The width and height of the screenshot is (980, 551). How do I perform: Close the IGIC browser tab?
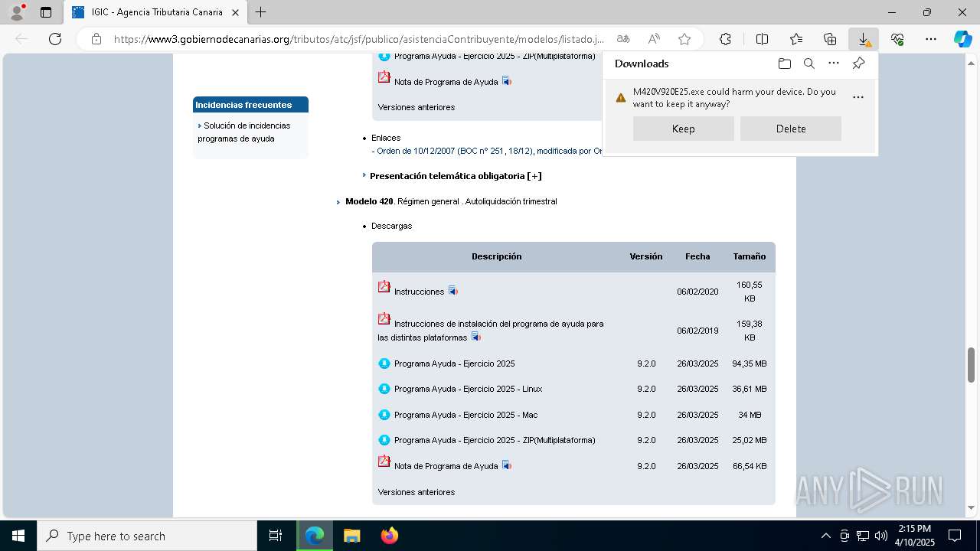(235, 12)
